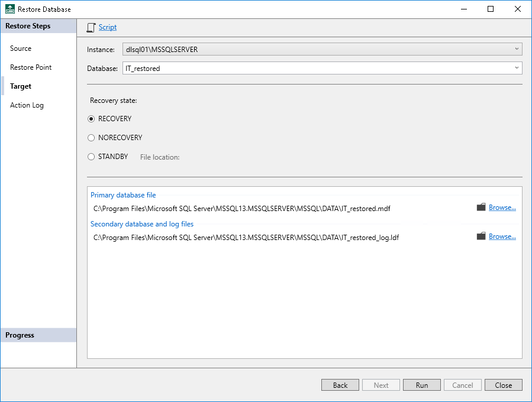This screenshot has height=402, width=532.
Task: Click inside the Database name field
Action: 237,67
